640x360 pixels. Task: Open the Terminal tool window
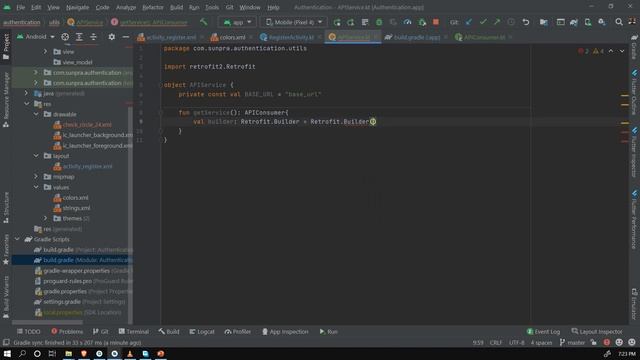pyautogui.click(x=133, y=331)
